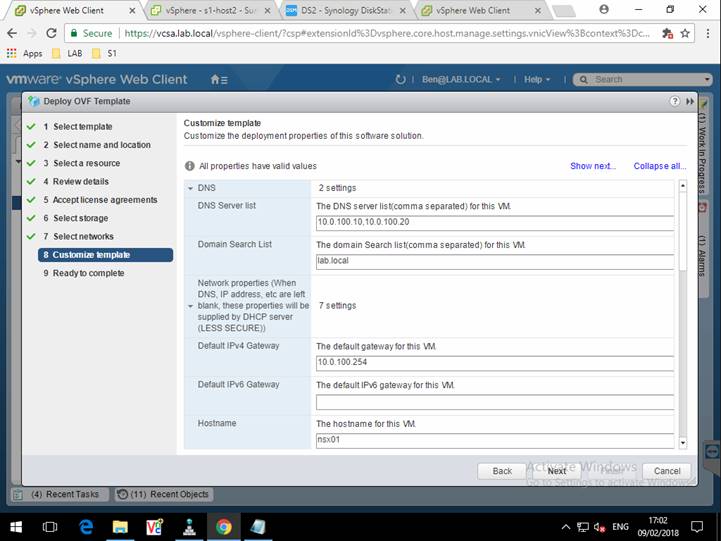Open the S1 bookmarks folder
Viewport: 721px width, 541px height.
tap(104, 53)
